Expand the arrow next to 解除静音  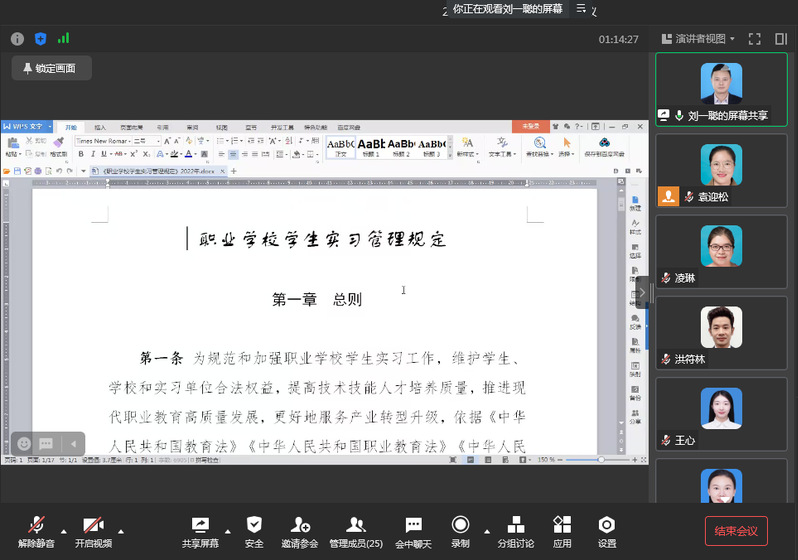pyautogui.click(x=65, y=530)
